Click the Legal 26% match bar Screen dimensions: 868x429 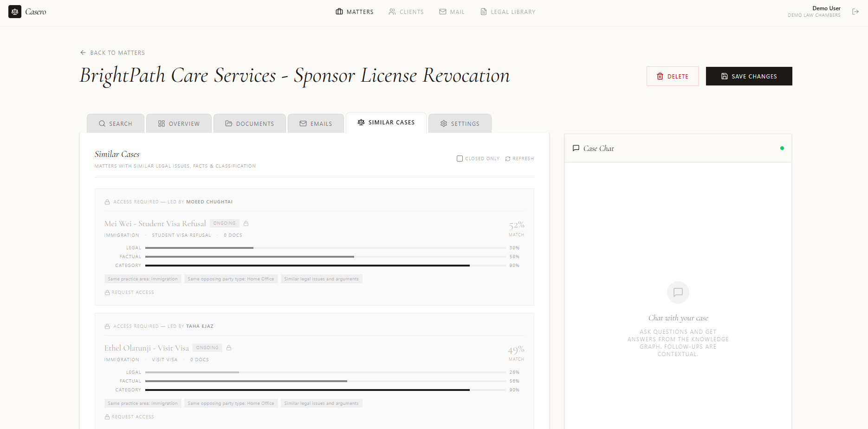pyautogui.click(x=325, y=372)
